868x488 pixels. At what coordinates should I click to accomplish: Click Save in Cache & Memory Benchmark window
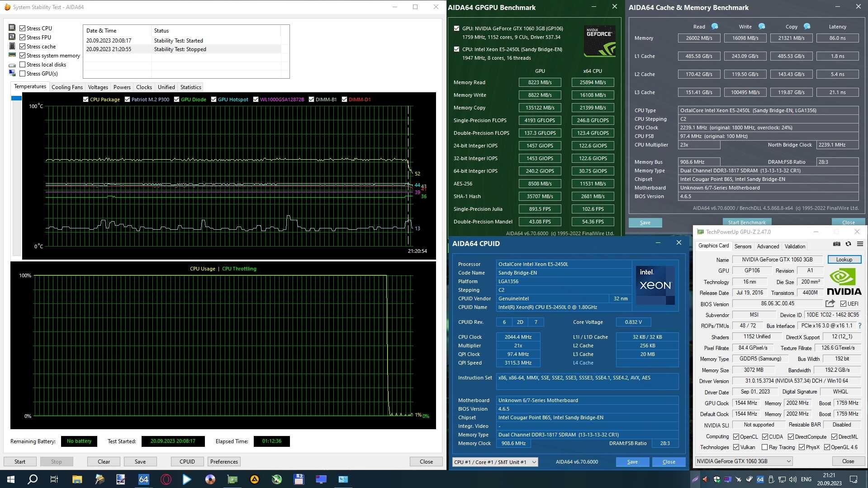(645, 223)
